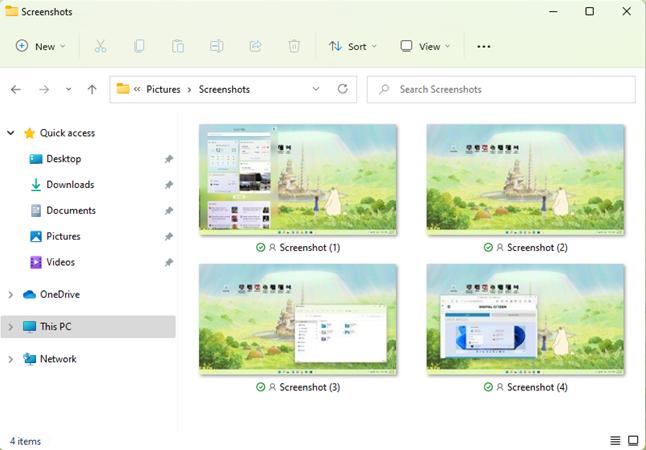Switch to large thumbnails view
The image size is (646, 450).
pyautogui.click(x=633, y=441)
